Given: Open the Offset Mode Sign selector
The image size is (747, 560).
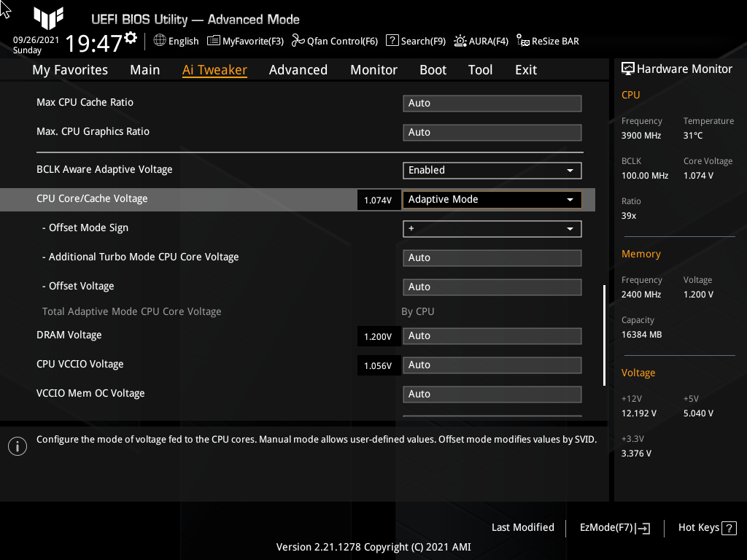Looking at the screenshot, I should (492, 228).
